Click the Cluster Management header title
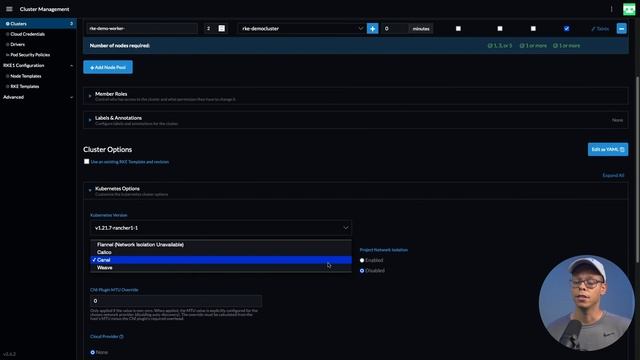 pos(44,9)
